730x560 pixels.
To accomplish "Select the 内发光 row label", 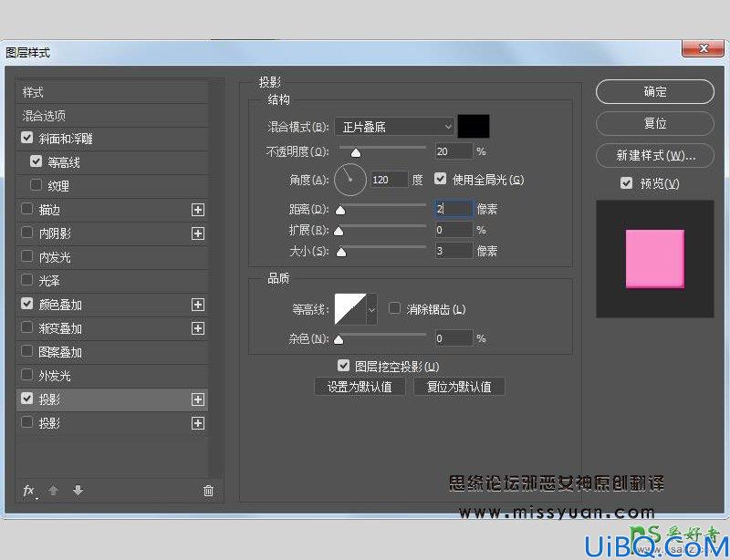I will (55, 257).
